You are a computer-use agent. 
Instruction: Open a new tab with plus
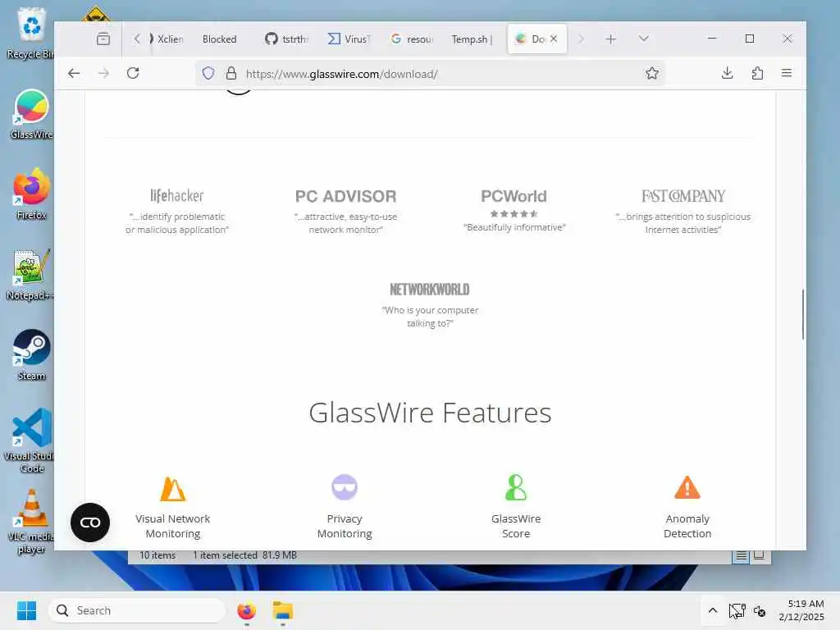[610, 39]
